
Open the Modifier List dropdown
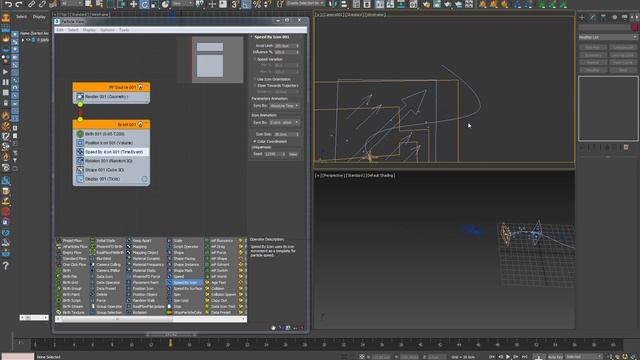(608, 37)
